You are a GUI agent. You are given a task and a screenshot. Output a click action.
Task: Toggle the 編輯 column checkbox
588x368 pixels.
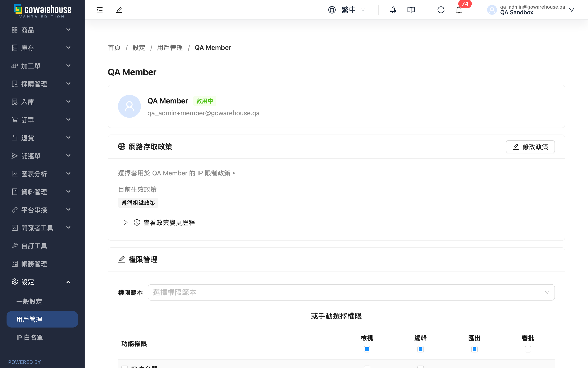(x=421, y=349)
